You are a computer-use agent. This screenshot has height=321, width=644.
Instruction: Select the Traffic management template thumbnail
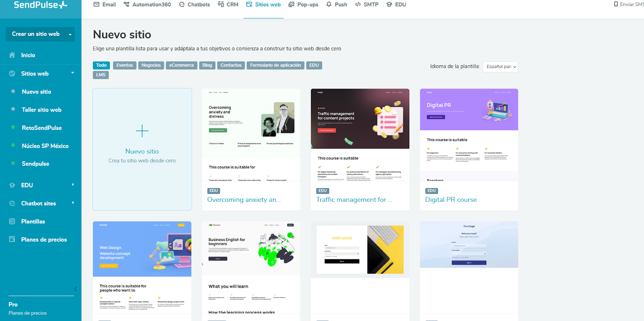(360, 135)
